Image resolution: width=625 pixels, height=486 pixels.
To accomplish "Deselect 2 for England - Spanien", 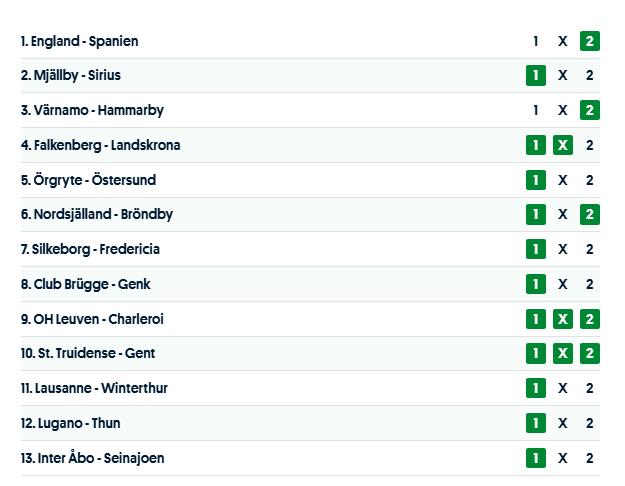I will 590,41.
